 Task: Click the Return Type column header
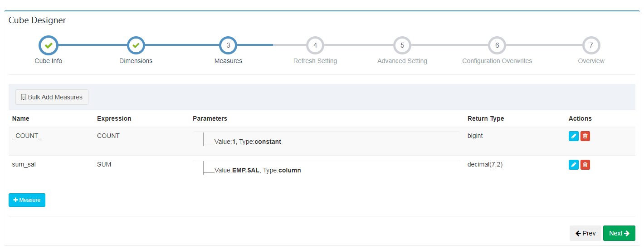[x=486, y=118]
